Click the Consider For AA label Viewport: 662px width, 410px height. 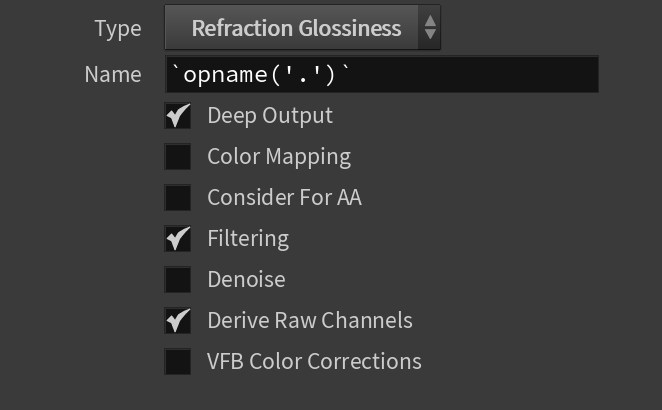click(285, 198)
